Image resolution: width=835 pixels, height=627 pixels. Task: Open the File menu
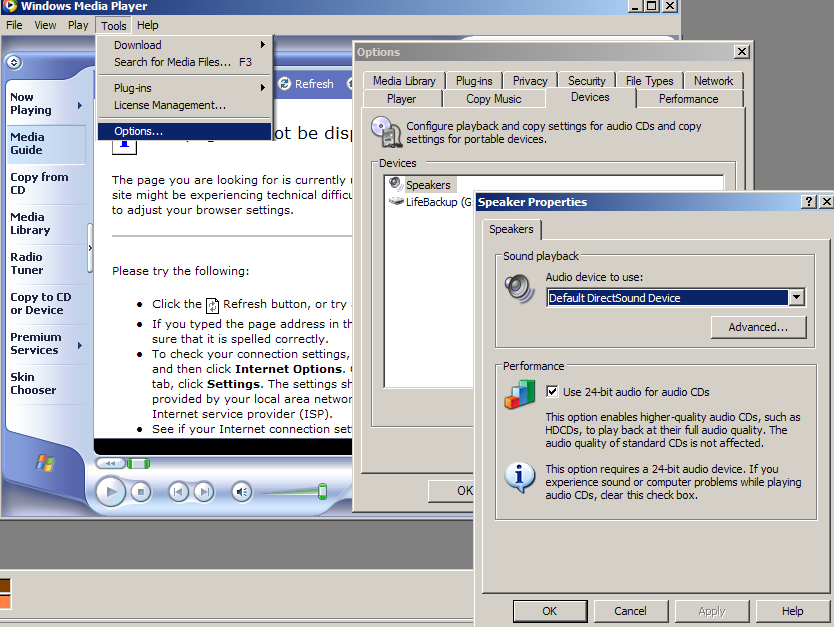pos(14,25)
